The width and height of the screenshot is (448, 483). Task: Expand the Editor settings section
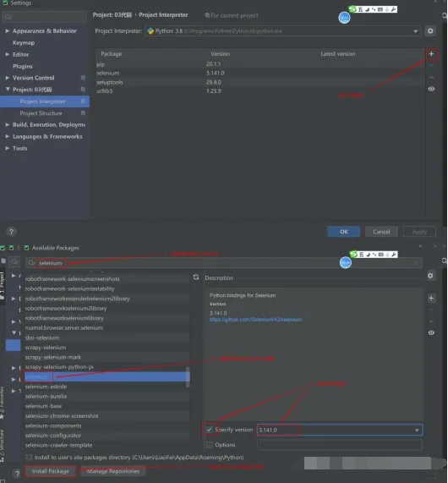(7, 54)
